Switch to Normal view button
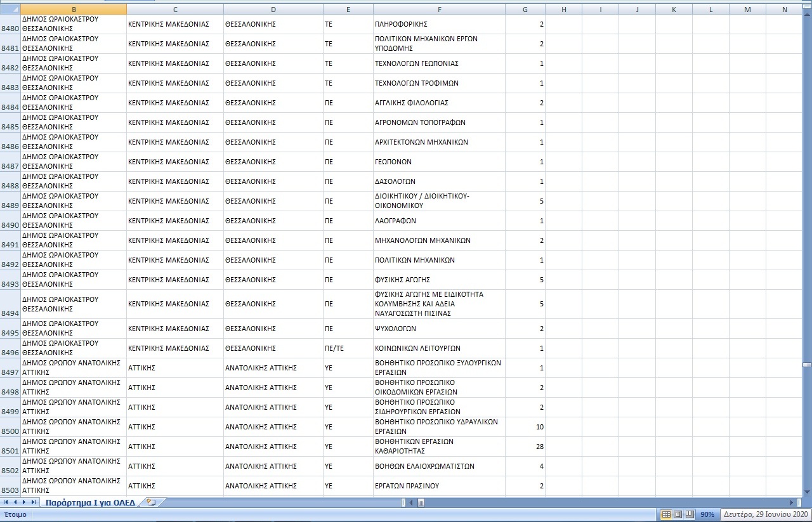 click(x=666, y=514)
